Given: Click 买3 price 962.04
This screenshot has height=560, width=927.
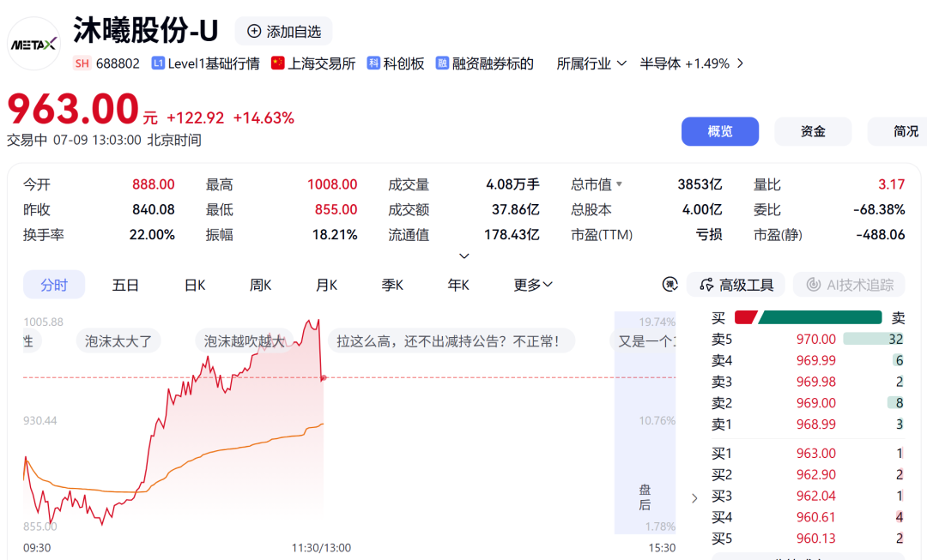Looking at the screenshot, I should pyautogui.click(x=816, y=496).
